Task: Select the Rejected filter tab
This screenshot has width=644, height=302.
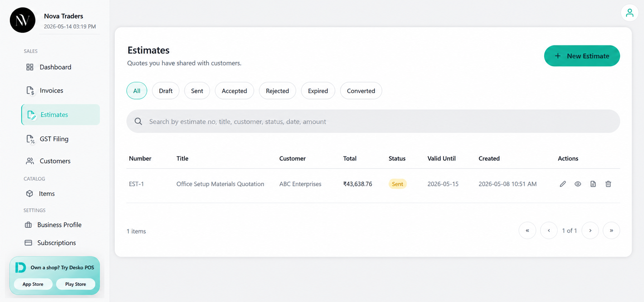Action: 278,91
